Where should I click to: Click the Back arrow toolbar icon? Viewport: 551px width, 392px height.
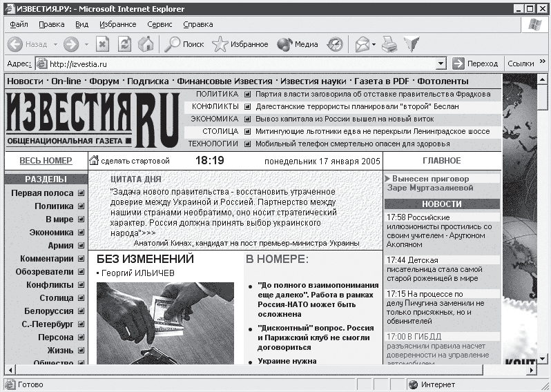(x=15, y=44)
